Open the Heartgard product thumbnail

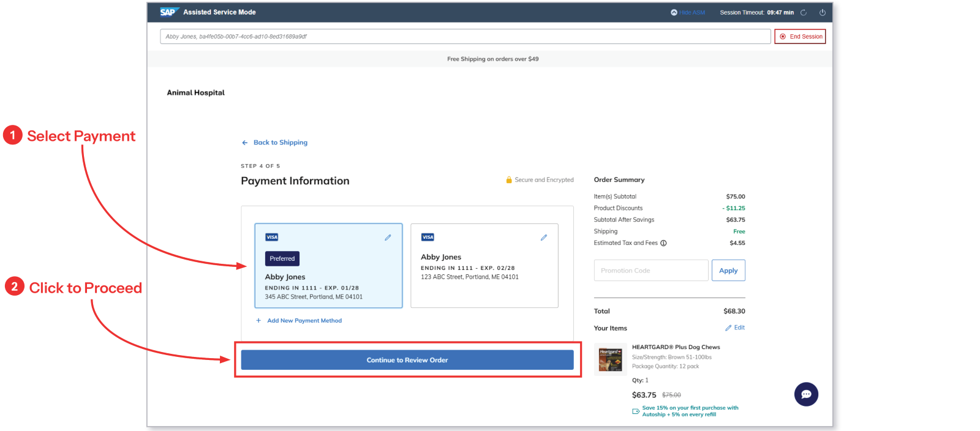(611, 359)
